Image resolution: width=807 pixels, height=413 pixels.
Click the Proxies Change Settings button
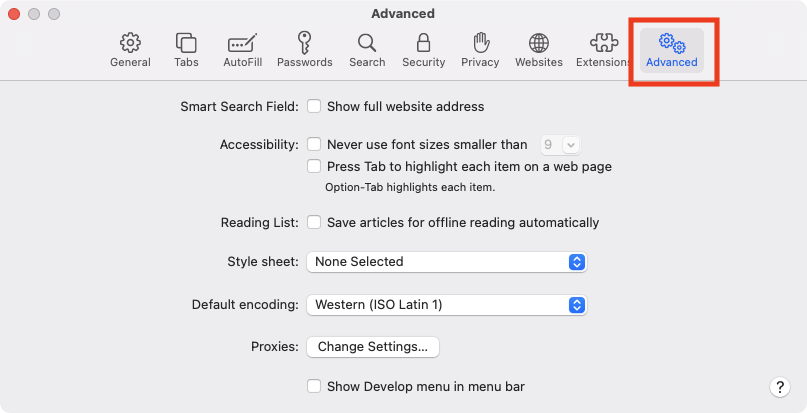(373, 347)
